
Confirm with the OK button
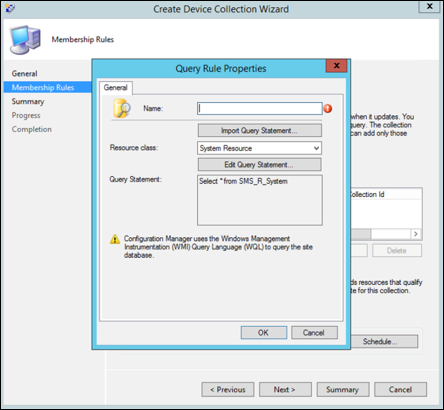point(264,333)
